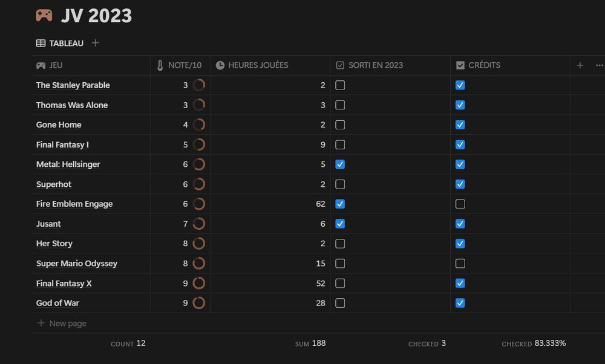Select the 15 hours cell for Super Mario Odyssey
Screen dimensions: 605x364
tap(270, 264)
